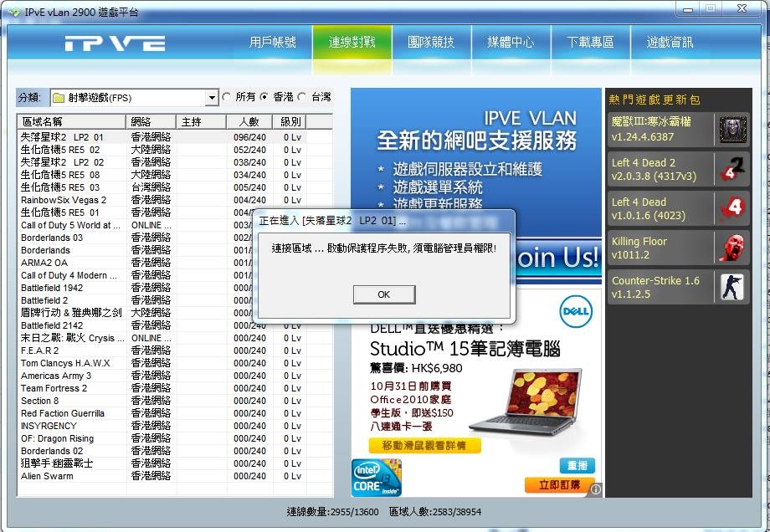The image size is (770, 532).
Task: Click the Killing Floor game icon
Action: [x=732, y=248]
